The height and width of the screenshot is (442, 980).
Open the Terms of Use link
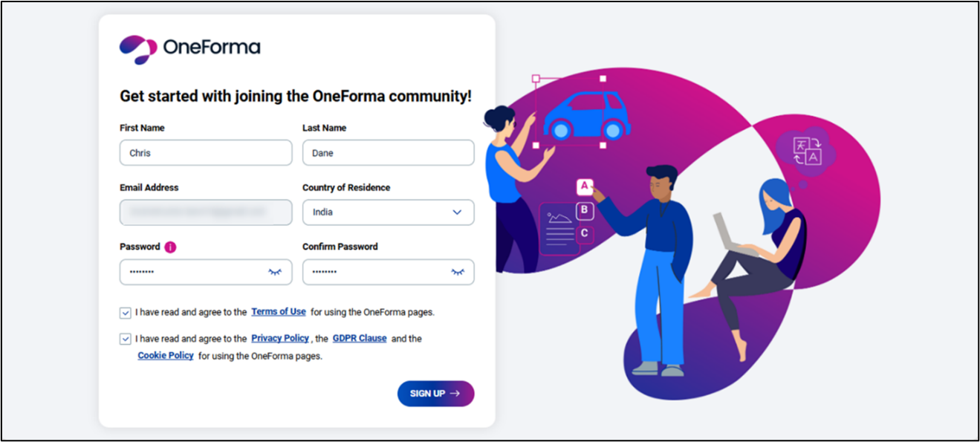tap(279, 312)
